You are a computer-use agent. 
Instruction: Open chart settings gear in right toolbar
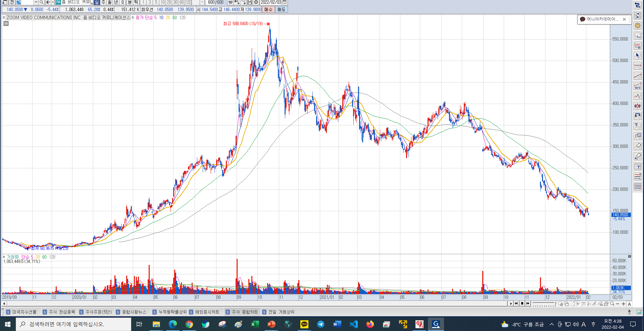coord(638,25)
